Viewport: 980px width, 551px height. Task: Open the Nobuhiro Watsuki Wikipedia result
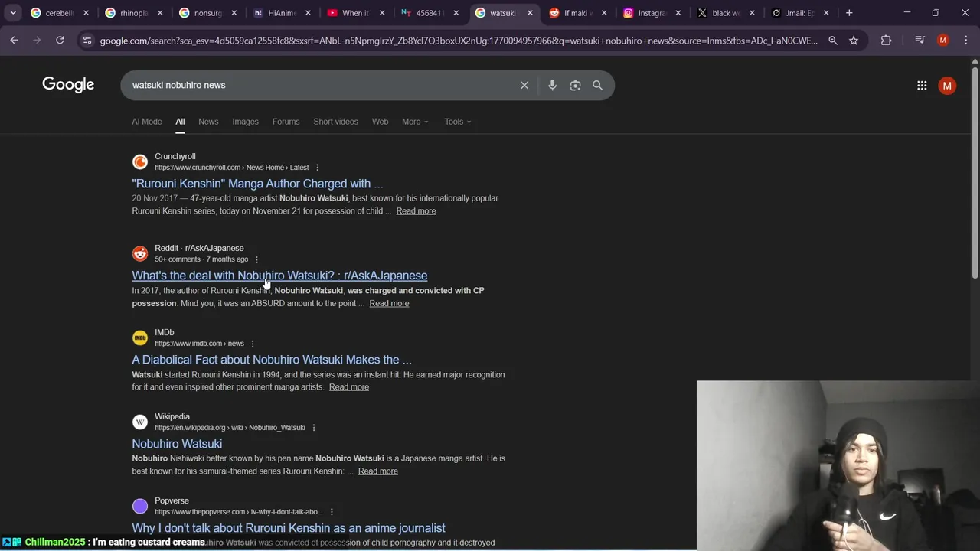(177, 444)
